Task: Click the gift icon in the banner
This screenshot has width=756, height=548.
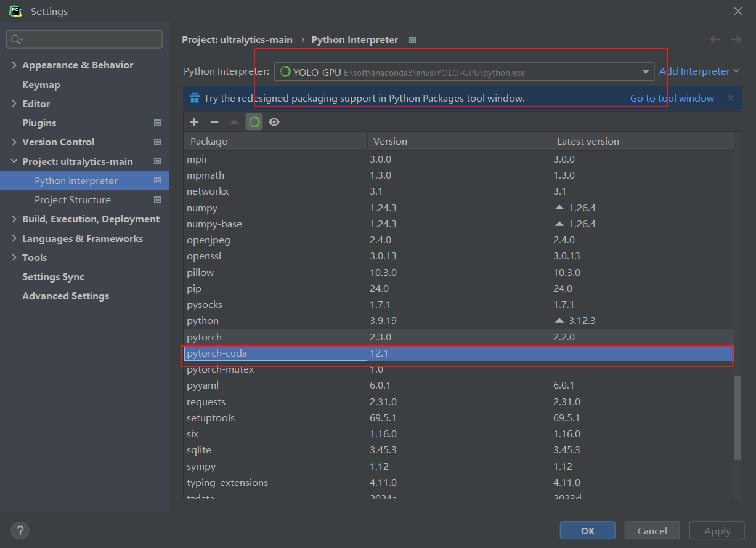Action: click(195, 98)
